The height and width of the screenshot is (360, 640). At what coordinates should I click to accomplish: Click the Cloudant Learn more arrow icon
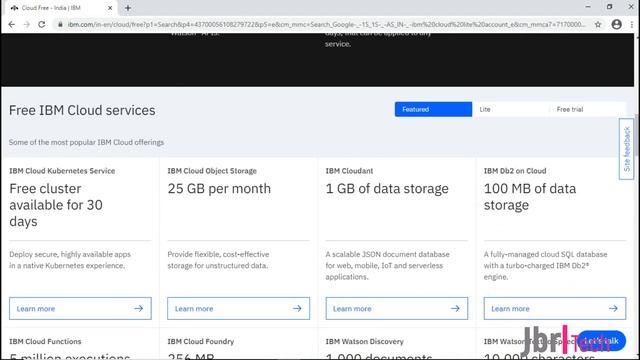tap(455, 309)
